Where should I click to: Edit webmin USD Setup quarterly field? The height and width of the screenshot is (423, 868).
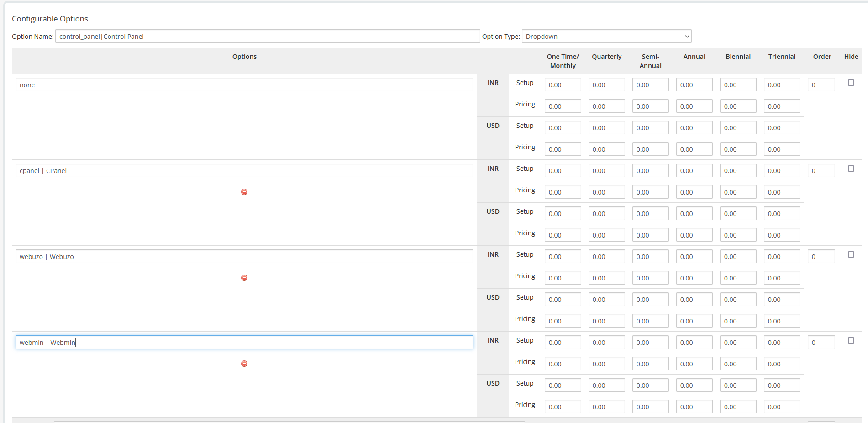(607, 385)
